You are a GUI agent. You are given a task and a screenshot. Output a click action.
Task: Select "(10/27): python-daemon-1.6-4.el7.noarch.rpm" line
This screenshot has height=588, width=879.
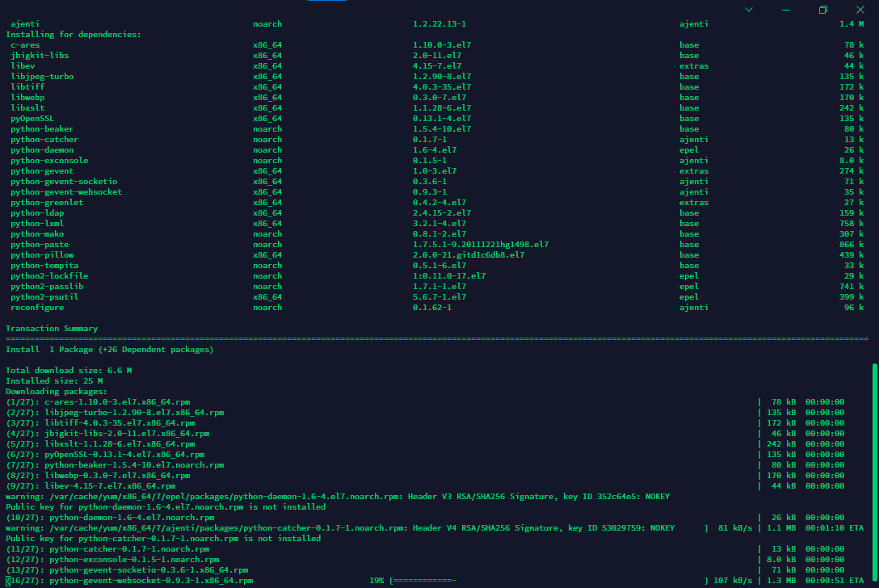[x=111, y=518]
